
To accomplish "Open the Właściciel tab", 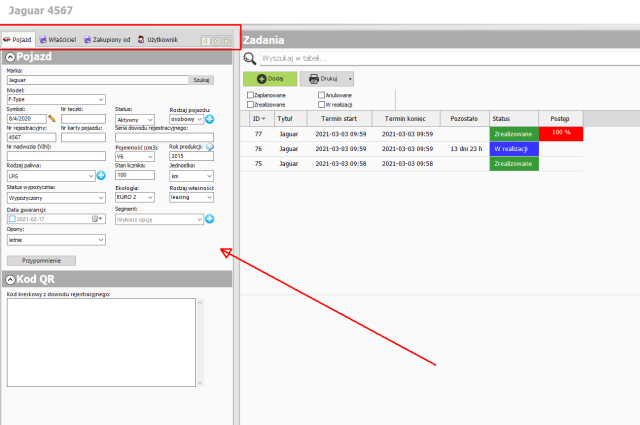I will (x=58, y=40).
